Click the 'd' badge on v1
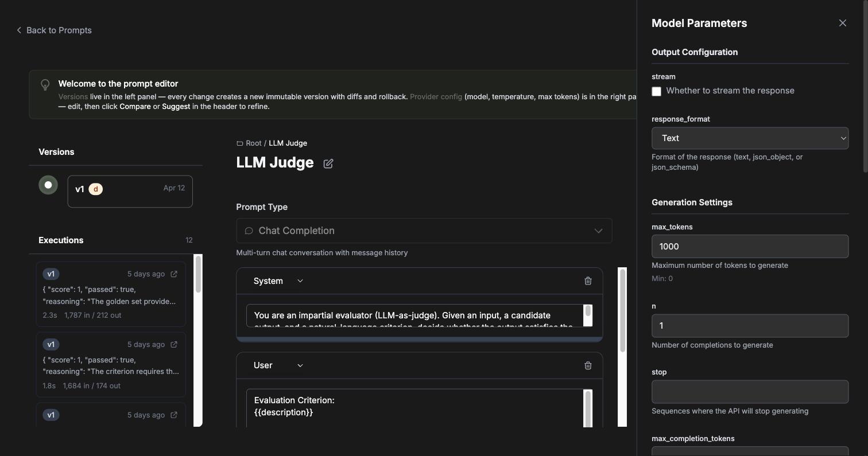The width and height of the screenshot is (868, 456). [x=96, y=189]
